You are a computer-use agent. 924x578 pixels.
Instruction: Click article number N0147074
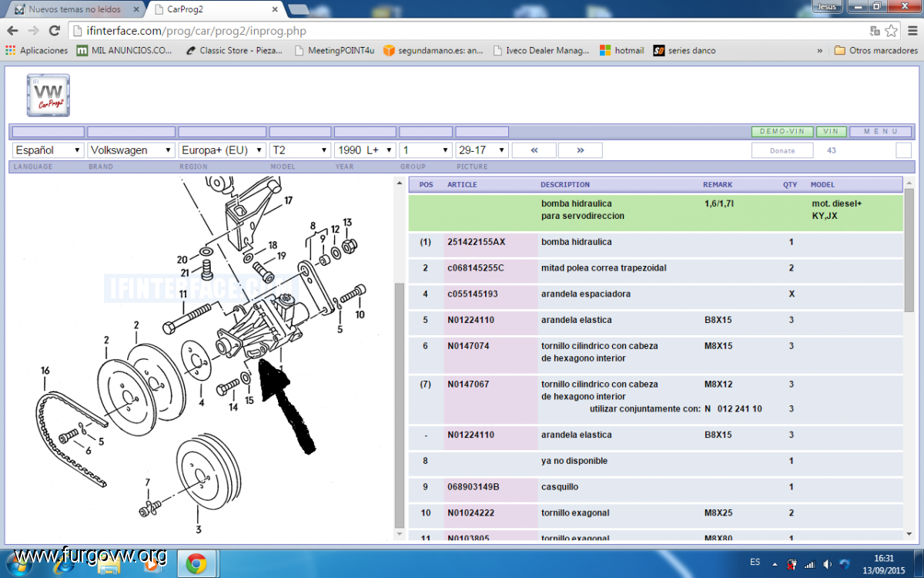click(468, 346)
